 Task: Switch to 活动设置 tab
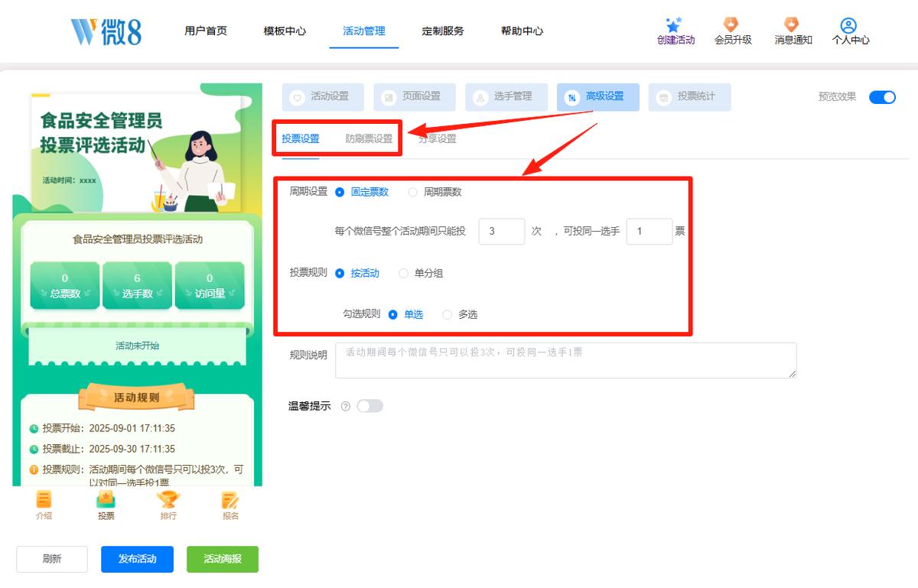tap(323, 97)
